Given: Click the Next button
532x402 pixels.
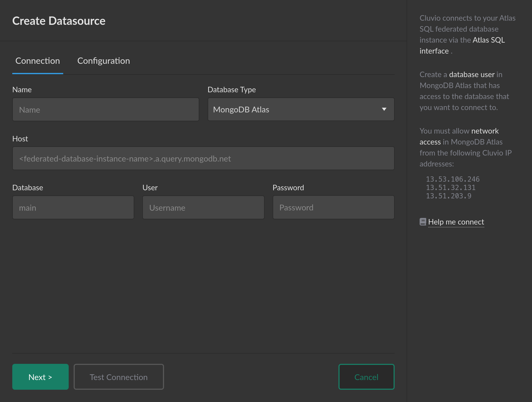Looking at the screenshot, I should 40,377.
